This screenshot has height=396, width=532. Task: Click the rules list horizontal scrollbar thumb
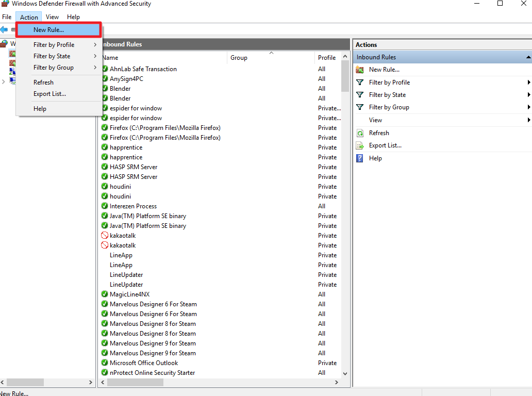(x=135, y=383)
